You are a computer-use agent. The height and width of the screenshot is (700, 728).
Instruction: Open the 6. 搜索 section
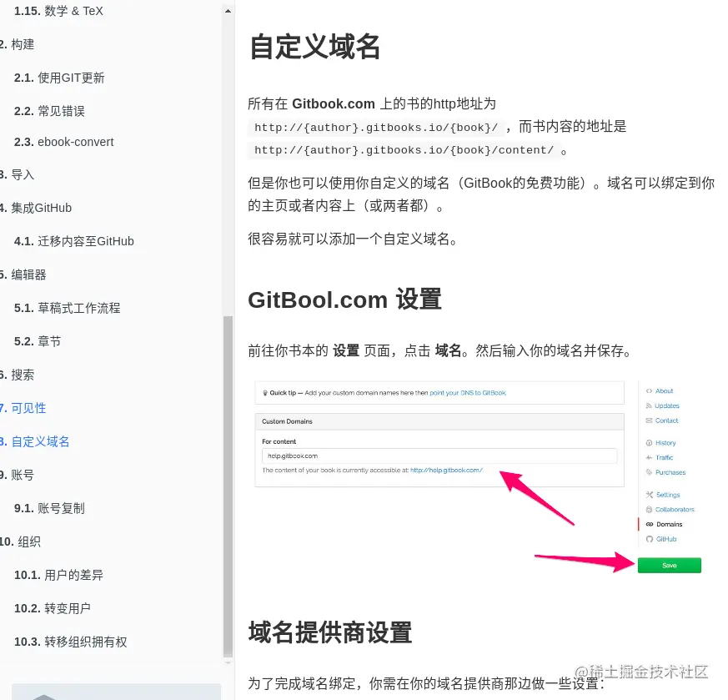click(18, 375)
